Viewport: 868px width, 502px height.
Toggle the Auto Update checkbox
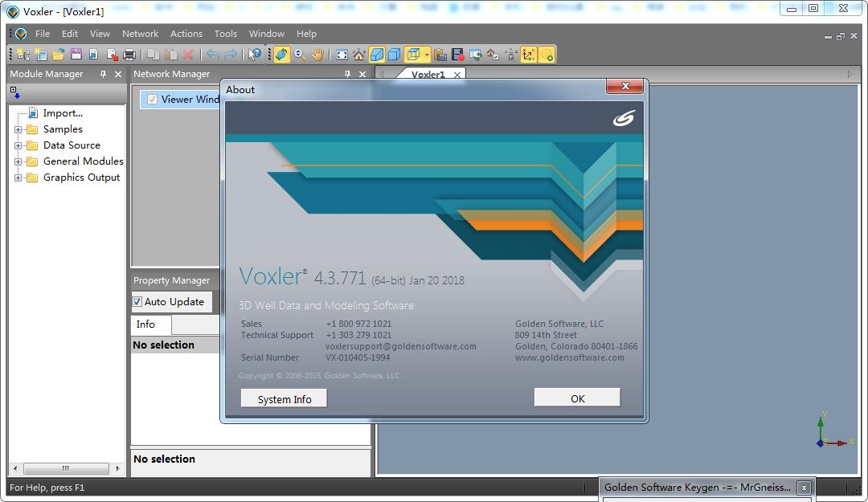coord(137,302)
